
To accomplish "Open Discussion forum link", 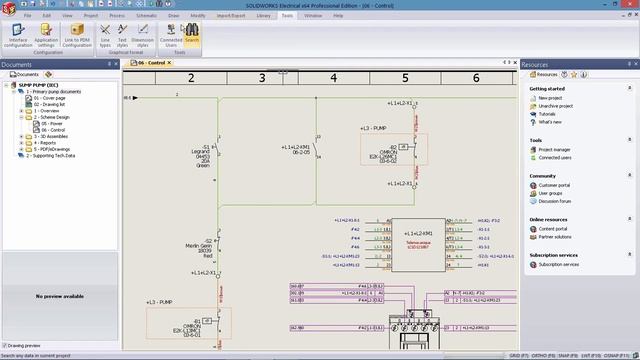I will [555, 201].
